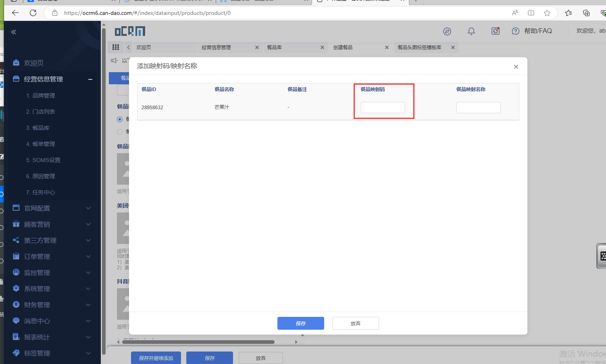Click the horizontal scrollbar of the form

[x=198, y=342]
